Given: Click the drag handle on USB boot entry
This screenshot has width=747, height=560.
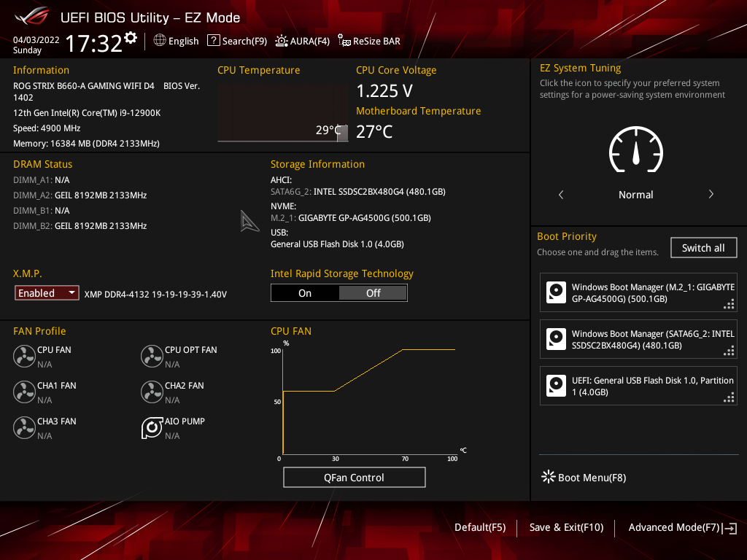Looking at the screenshot, I should [729, 397].
